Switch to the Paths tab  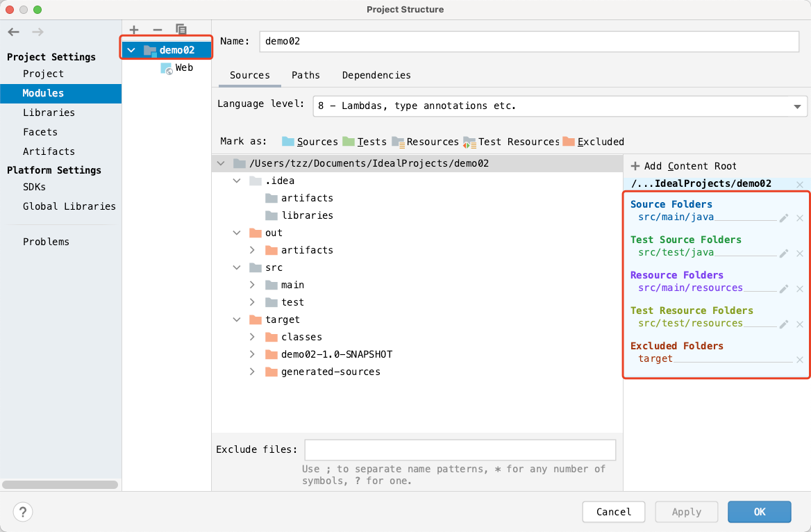click(x=306, y=75)
